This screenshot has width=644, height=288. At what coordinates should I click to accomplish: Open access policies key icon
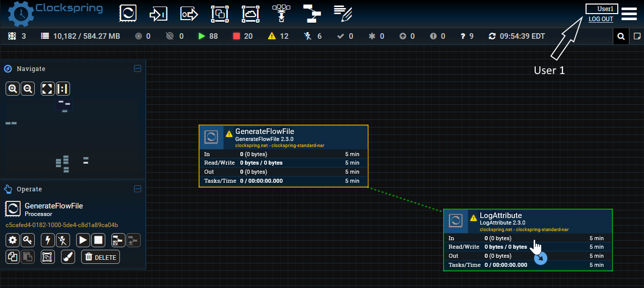pyautogui.click(x=28, y=240)
